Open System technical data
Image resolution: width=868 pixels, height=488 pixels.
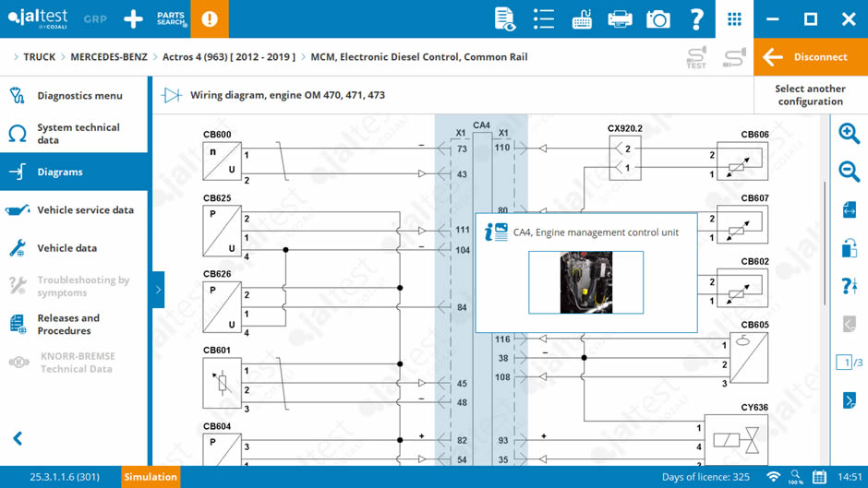click(74, 134)
